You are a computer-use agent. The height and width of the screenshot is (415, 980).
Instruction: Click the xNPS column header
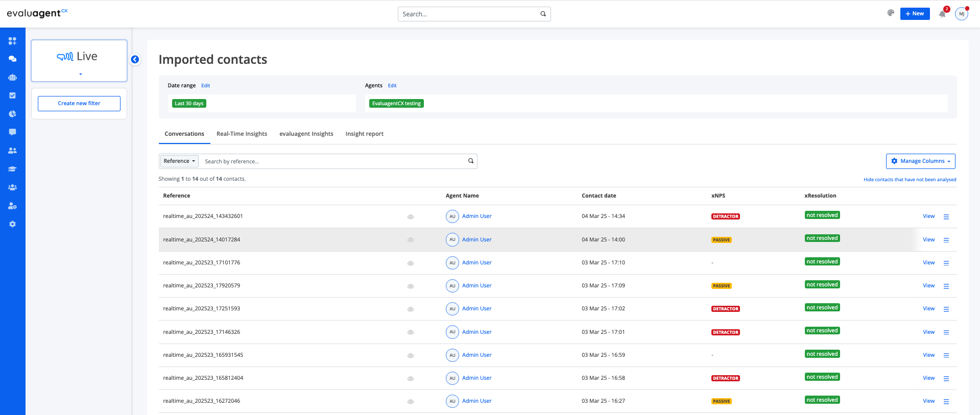(x=718, y=196)
